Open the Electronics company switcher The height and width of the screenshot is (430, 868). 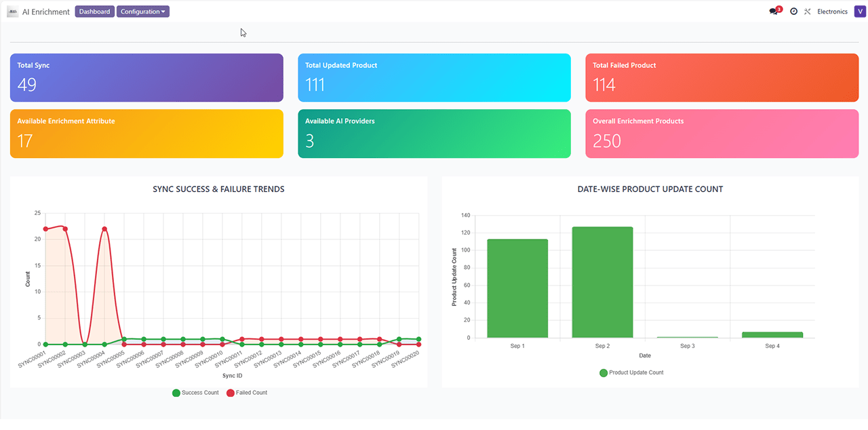[832, 12]
